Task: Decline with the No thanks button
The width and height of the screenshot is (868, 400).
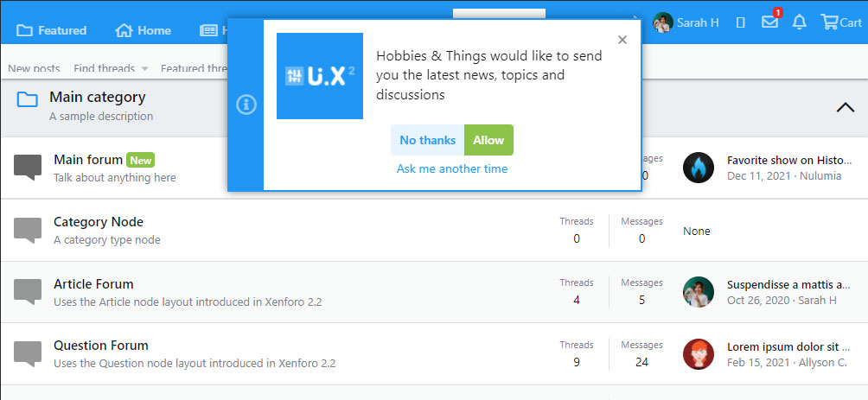Action: (x=427, y=140)
